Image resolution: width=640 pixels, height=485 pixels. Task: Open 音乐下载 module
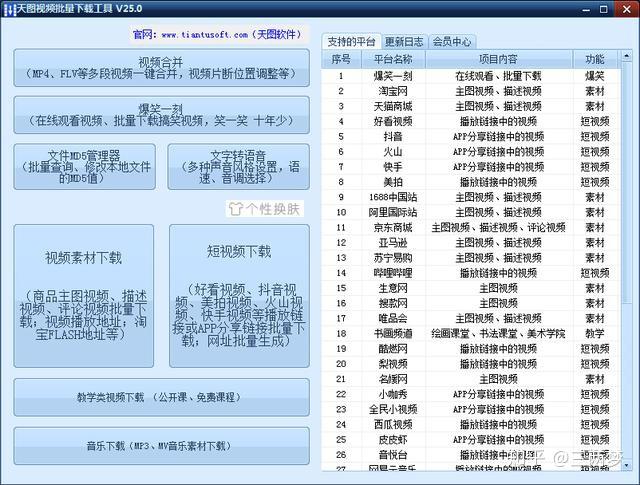tap(162, 446)
